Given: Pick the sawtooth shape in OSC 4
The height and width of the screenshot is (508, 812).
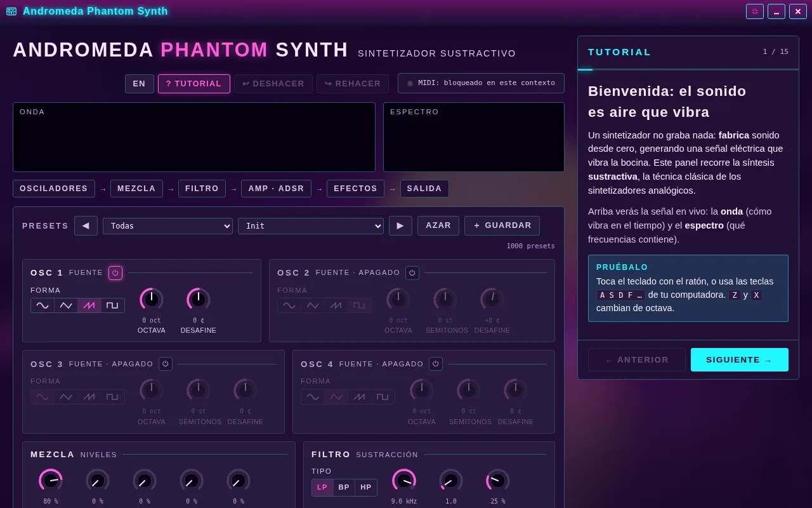Looking at the screenshot, I should click(360, 397).
